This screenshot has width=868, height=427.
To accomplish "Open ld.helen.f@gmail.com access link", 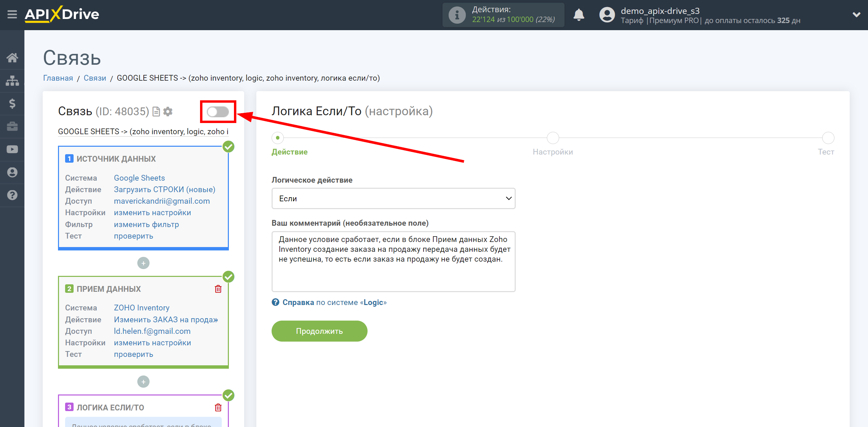I will tap(152, 331).
